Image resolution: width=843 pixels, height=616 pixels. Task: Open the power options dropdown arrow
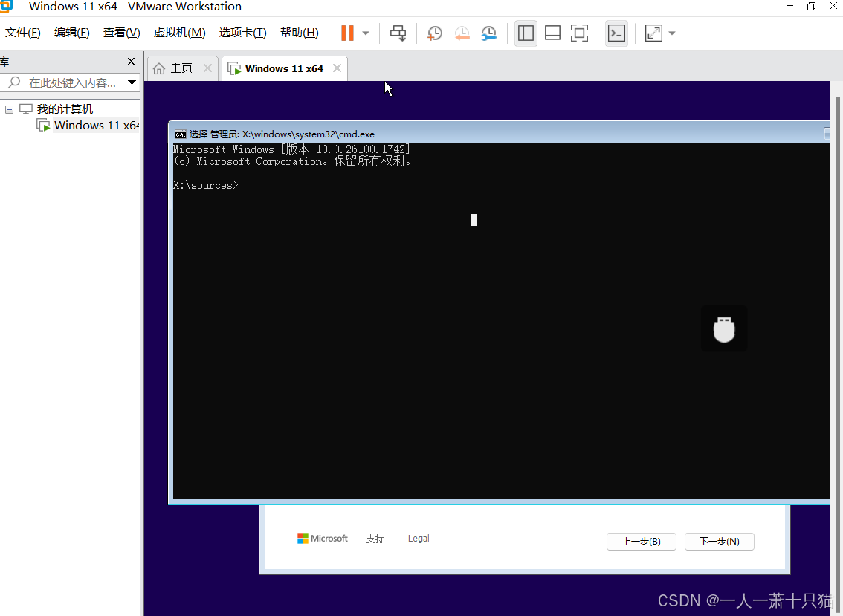click(x=366, y=33)
